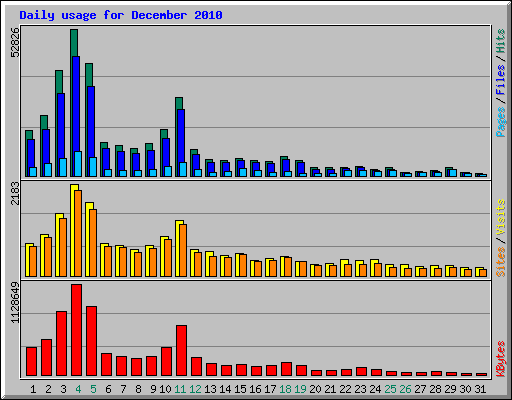Click day label 10 on the x-axis
The height and width of the screenshot is (400, 512).
[165, 389]
